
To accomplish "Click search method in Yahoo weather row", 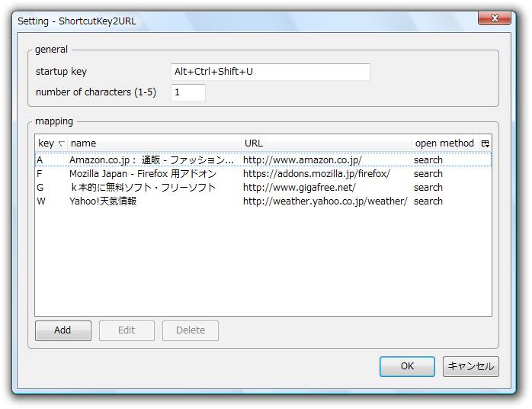I will point(428,201).
